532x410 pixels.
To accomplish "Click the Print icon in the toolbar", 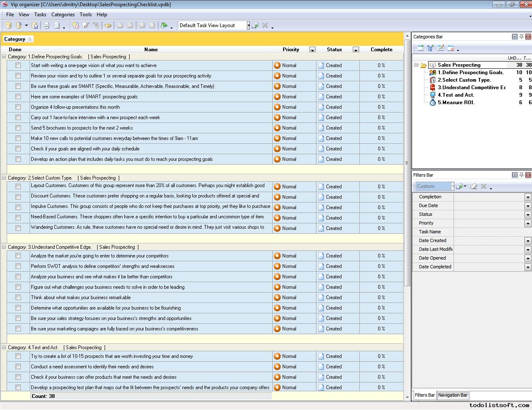I will [47, 25].
